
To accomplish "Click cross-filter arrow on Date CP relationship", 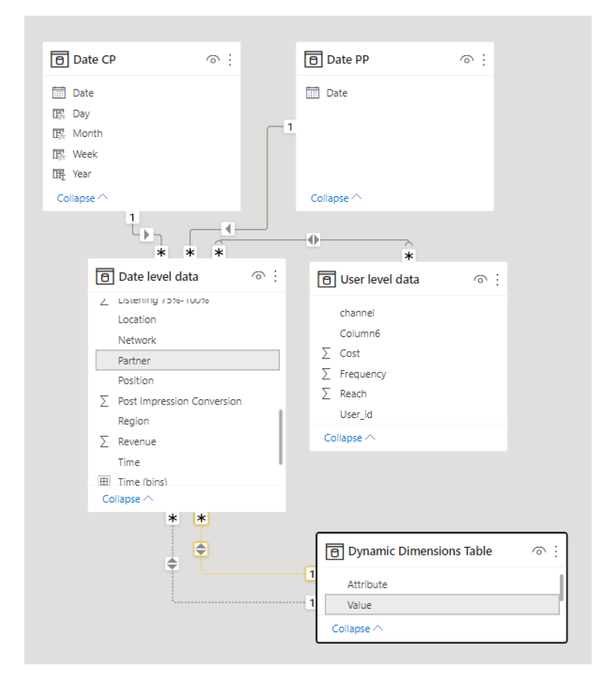I will (147, 234).
